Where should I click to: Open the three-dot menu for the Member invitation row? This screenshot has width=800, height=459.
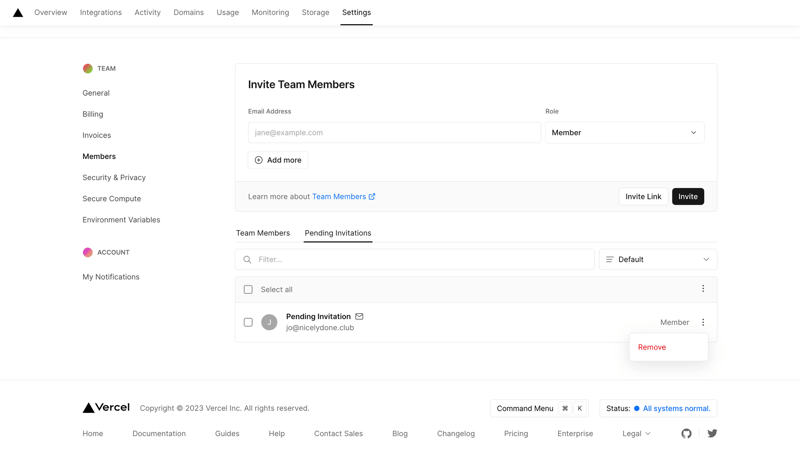pos(703,322)
